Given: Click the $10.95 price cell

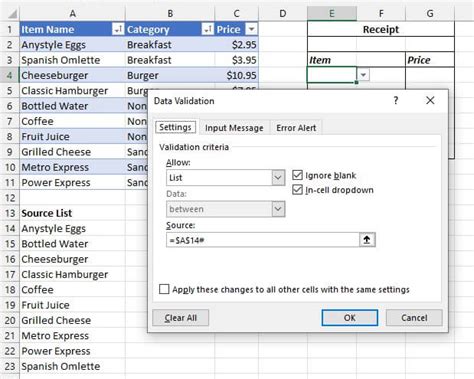Looking at the screenshot, I should click(x=237, y=75).
